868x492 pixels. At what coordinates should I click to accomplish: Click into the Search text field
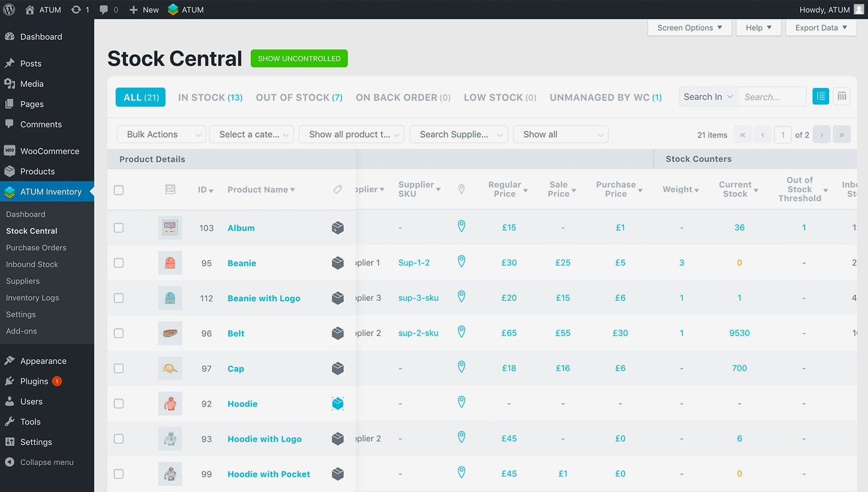pos(771,97)
